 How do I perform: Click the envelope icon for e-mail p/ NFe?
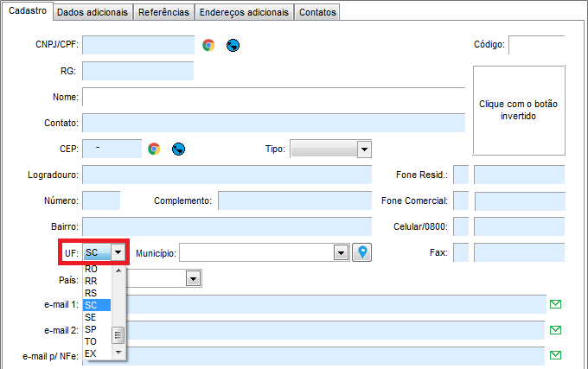click(x=556, y=355)
